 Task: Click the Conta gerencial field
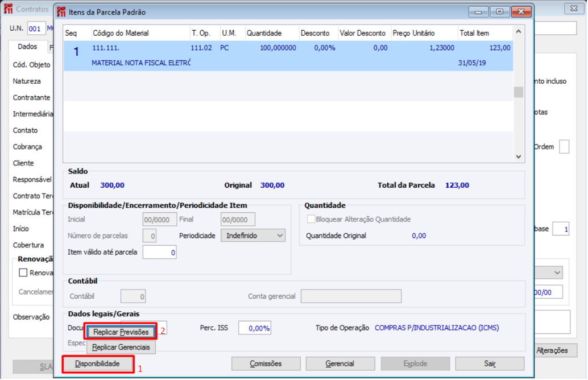tap(351, 296)
